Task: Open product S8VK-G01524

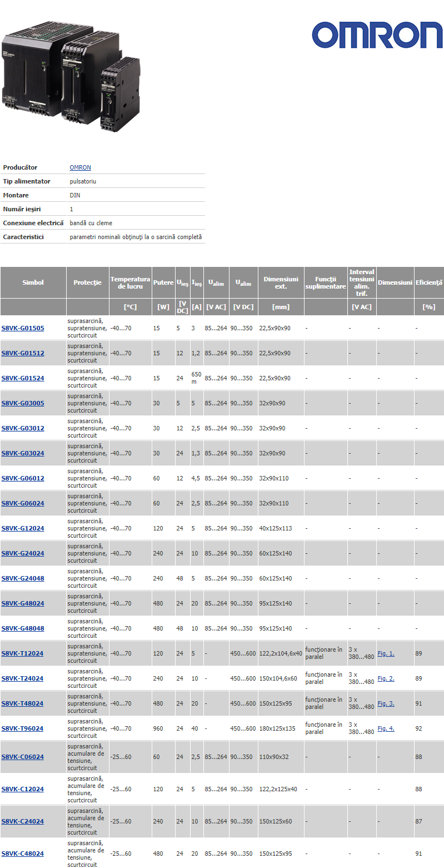Action: pos(23,378)
